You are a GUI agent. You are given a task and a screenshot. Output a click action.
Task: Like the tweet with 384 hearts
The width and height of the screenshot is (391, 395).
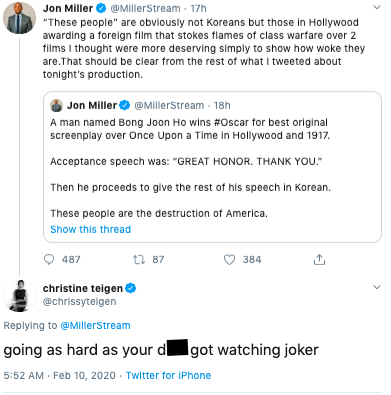229,259
